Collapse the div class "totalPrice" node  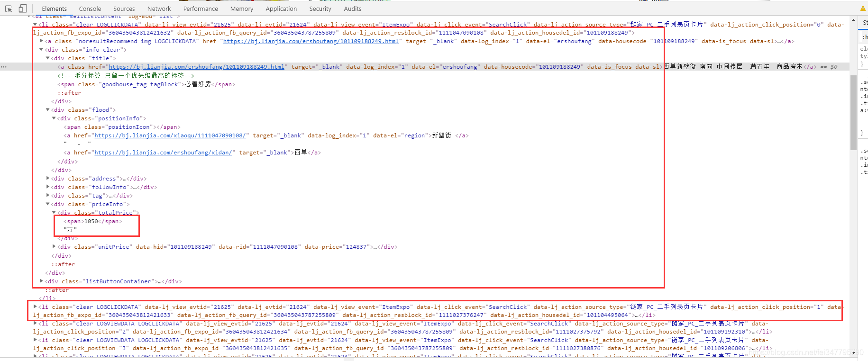point(54,213)
